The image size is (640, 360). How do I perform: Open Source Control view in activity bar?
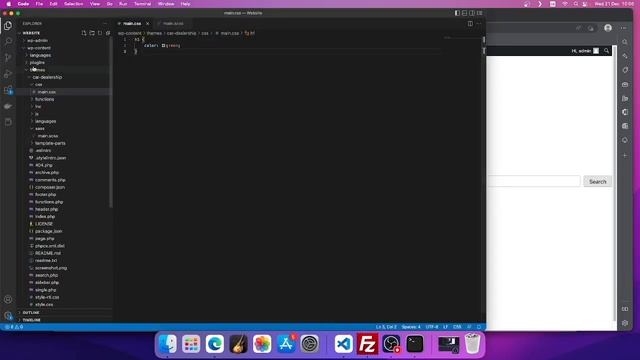8,58
